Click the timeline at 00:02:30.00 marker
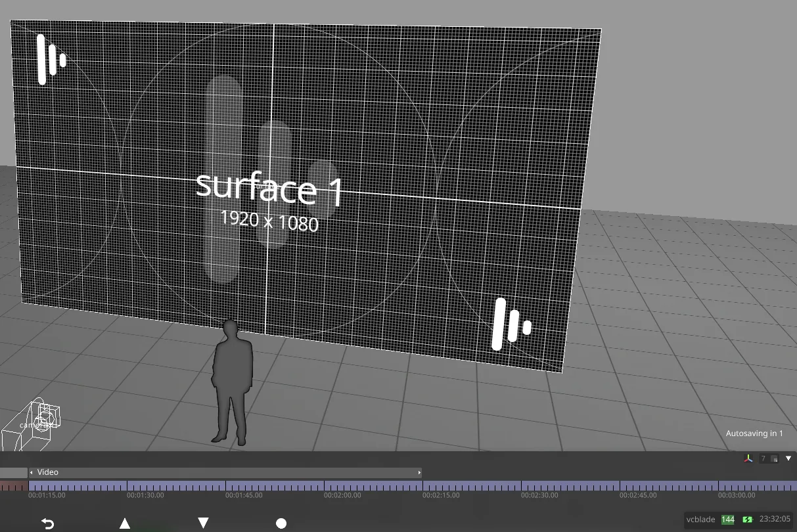This screenshot has height=532, width=797. click(521, 487)
